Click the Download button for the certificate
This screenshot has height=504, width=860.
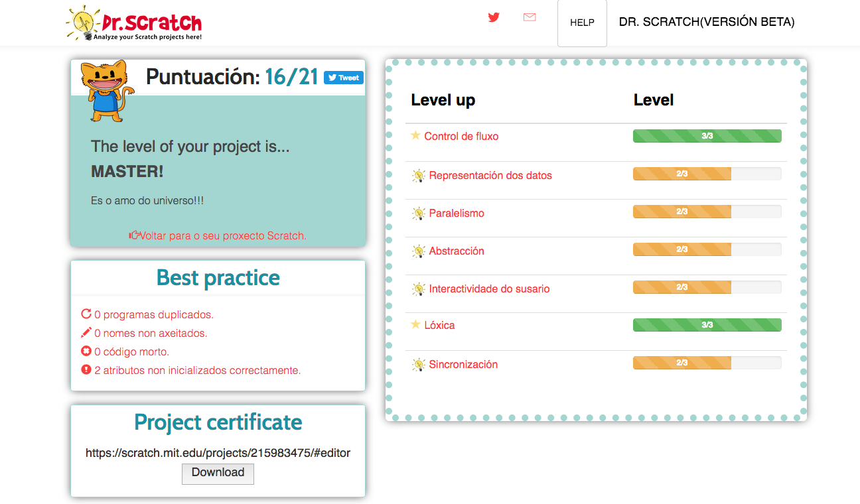(218, 473)
